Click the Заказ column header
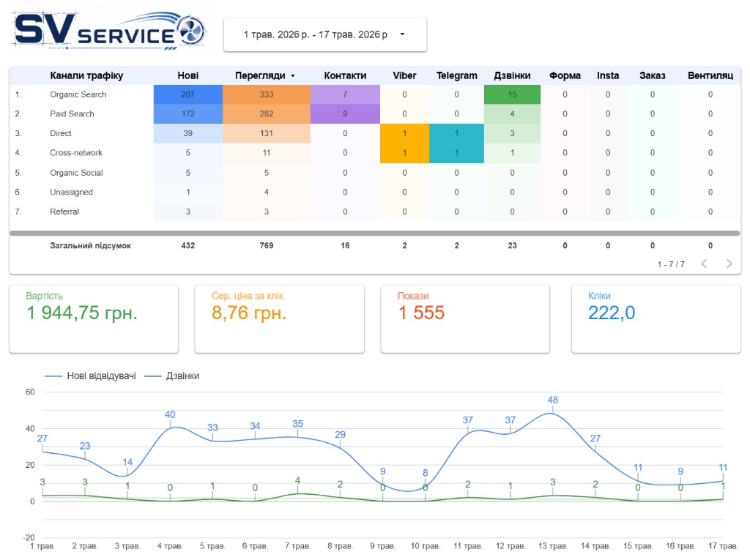Viewport: 750px width, 560px height. pyautogui.click(x=653, y=75)
